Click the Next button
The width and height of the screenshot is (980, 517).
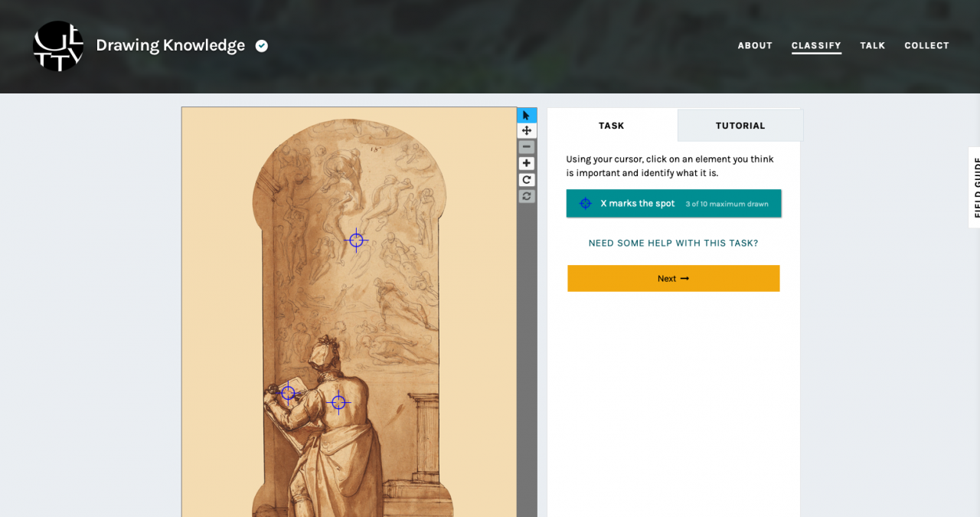[674, 279]
